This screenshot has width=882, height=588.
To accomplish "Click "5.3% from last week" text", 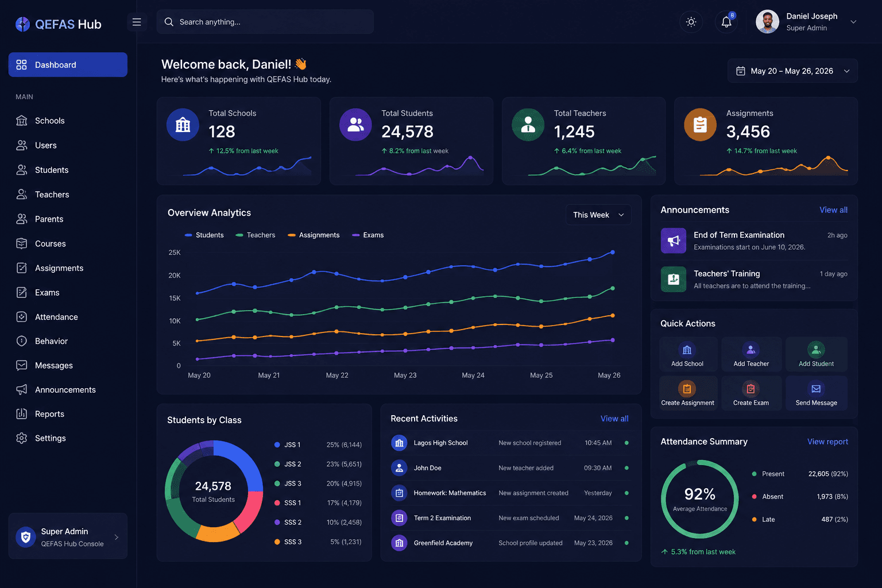I will [703, 552].
